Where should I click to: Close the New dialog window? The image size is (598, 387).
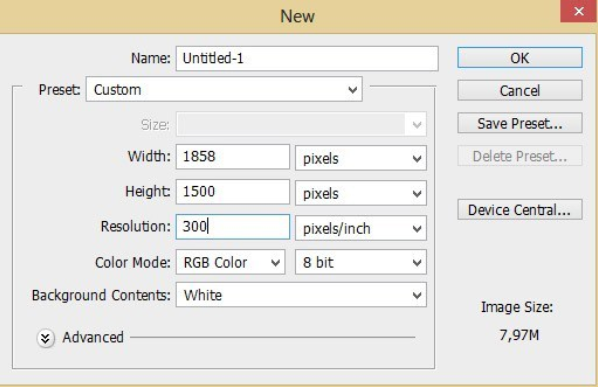click(x=579, y=11)
